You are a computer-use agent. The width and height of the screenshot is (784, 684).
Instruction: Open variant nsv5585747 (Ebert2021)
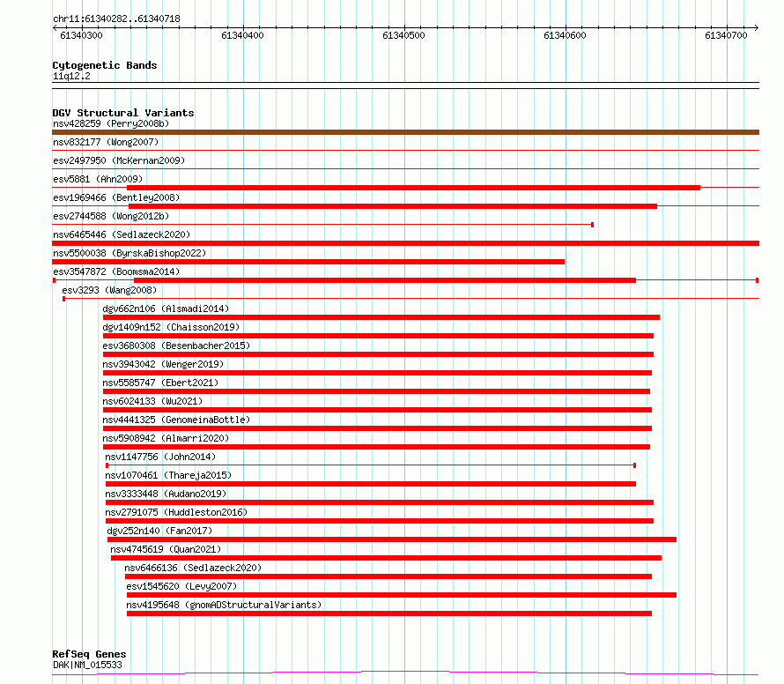[x=160, y=383]
